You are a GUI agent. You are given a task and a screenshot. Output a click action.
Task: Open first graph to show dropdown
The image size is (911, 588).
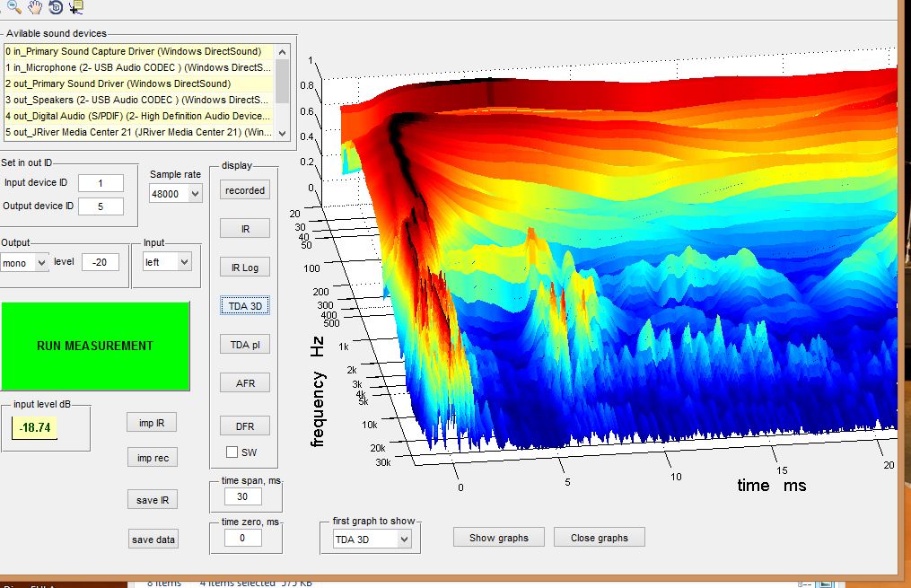(372, 540)
